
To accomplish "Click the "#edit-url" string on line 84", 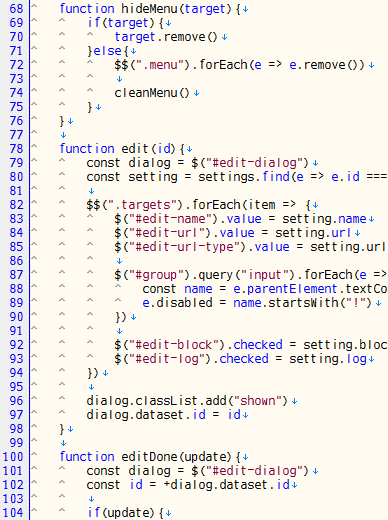I will pyautogui.click(x=167, y=233).
